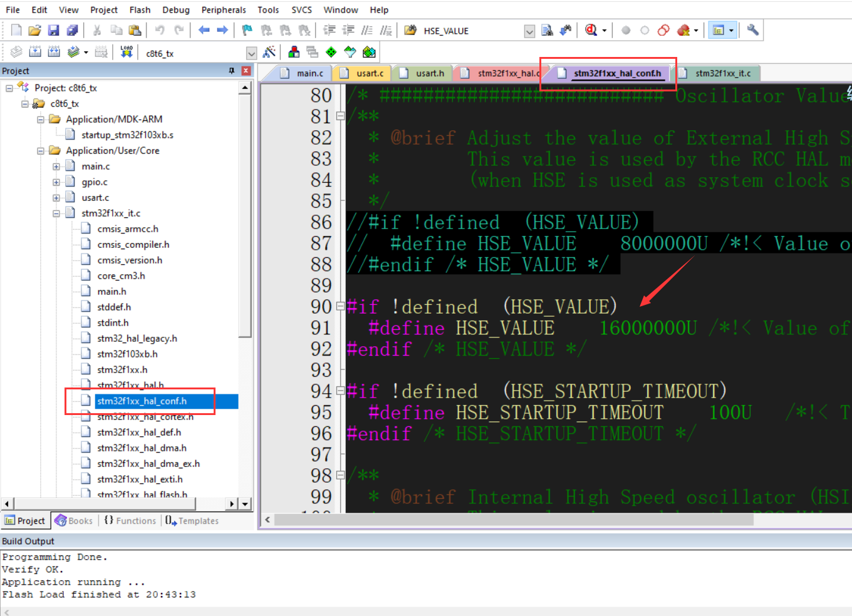
Task: Open Configuration with the wrench icon
Action: point(752,30)
